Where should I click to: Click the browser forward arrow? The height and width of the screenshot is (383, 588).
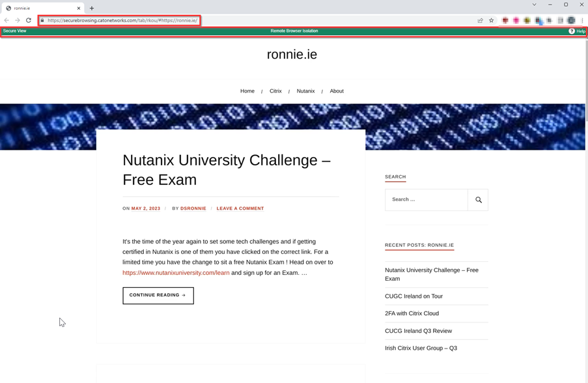(17, 20)
